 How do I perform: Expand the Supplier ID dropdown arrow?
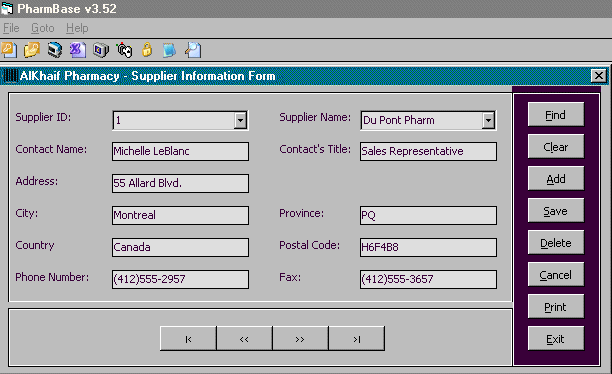pyautogui.click(x=240, y=120)
